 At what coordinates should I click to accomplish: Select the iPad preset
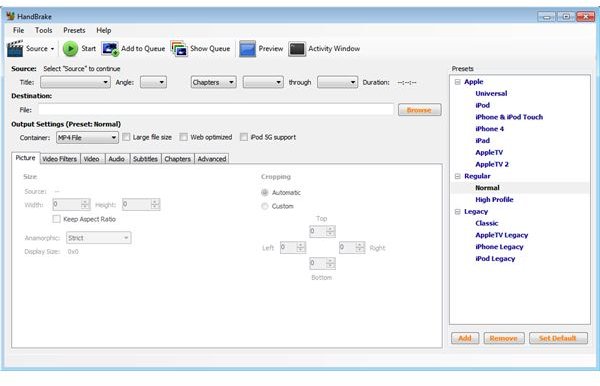click(x=483, y=141)
